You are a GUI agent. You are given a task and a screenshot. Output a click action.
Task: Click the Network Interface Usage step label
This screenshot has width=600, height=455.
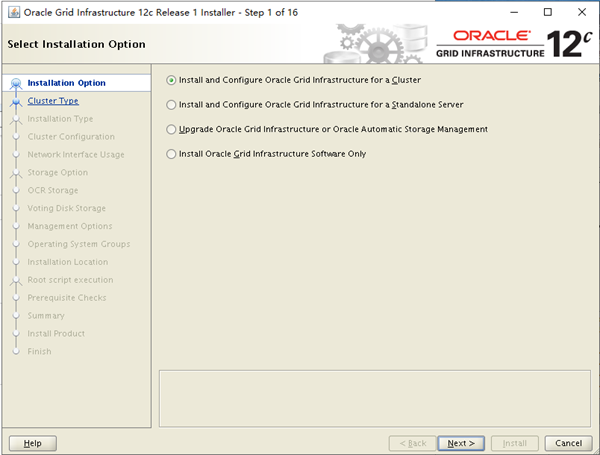(x=76, y=155)
